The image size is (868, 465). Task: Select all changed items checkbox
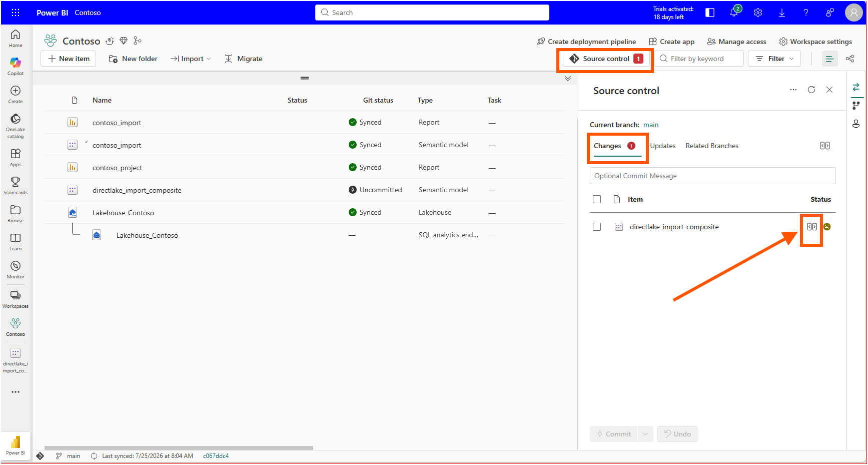pyautogui.click(x=597, y=199)
